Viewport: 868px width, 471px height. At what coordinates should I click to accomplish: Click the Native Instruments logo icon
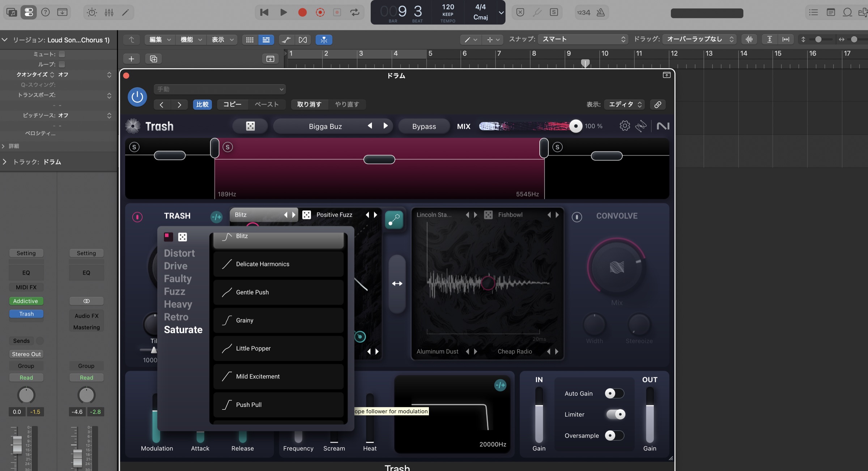point(663,126)
